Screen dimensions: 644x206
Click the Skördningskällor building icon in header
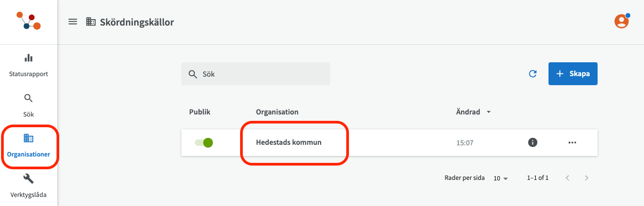coord(91,22)
